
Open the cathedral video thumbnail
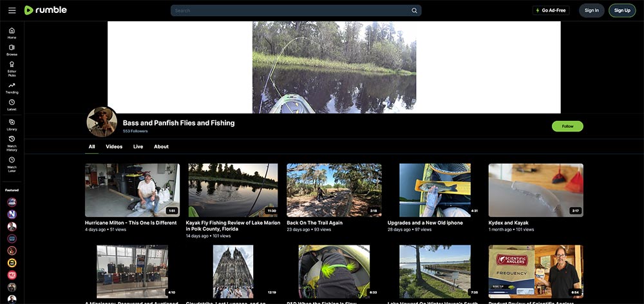(233, 272)
